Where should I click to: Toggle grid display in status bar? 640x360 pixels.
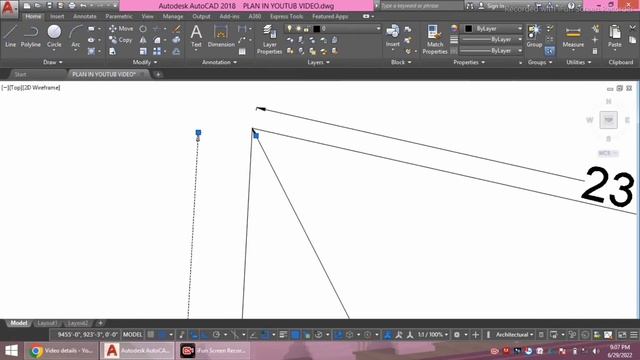[x=151, y=335]
